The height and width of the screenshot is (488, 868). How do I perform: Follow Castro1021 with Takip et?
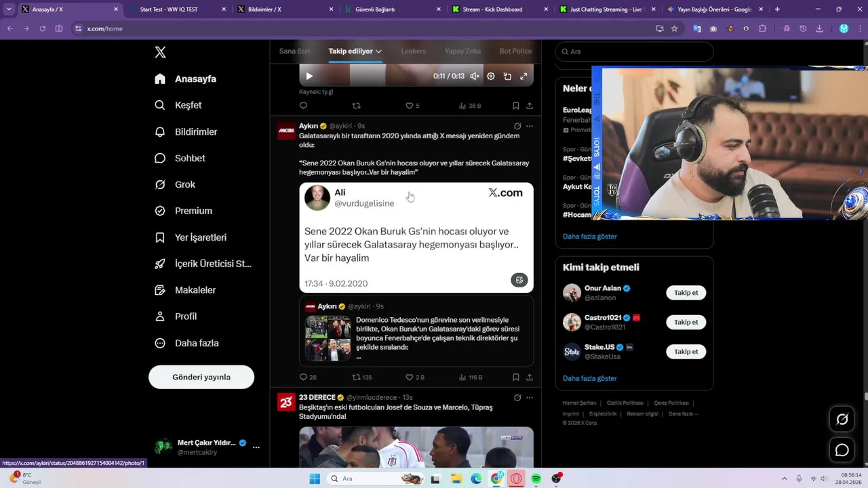[x=686, y=323]
